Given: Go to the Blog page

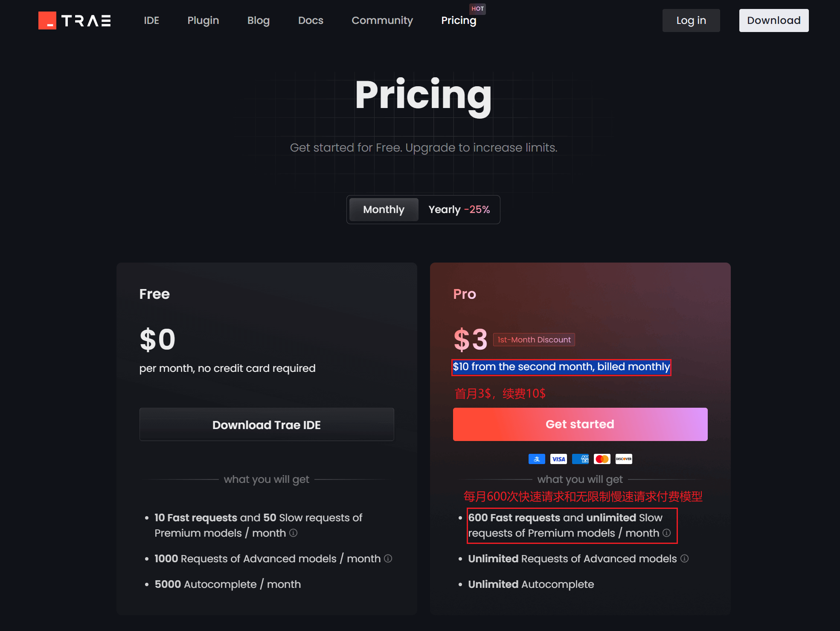Looking at the screenshot, I should (259, 20).
